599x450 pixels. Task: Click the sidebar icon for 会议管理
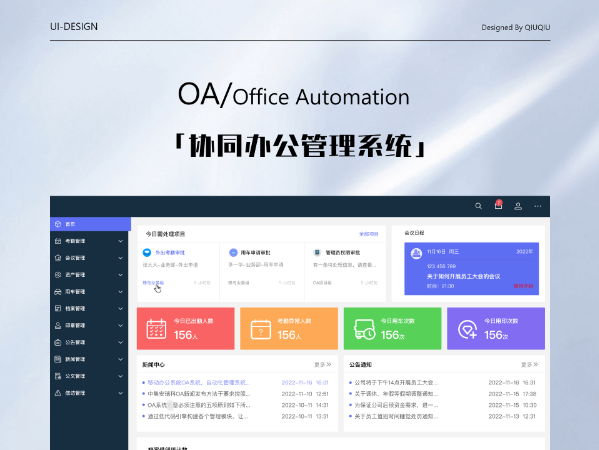58,258
